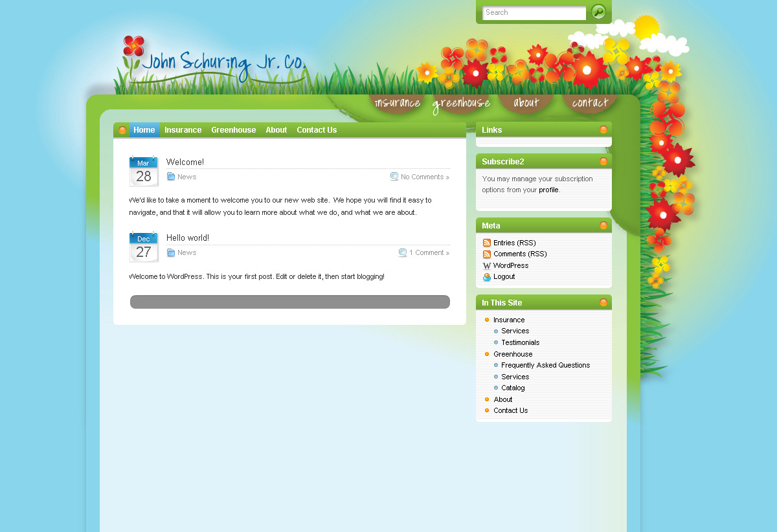This screenshot has height=532, width=777.
Task: Click the Comments (RSS) feed icon
Action: [x=487, y=254]
